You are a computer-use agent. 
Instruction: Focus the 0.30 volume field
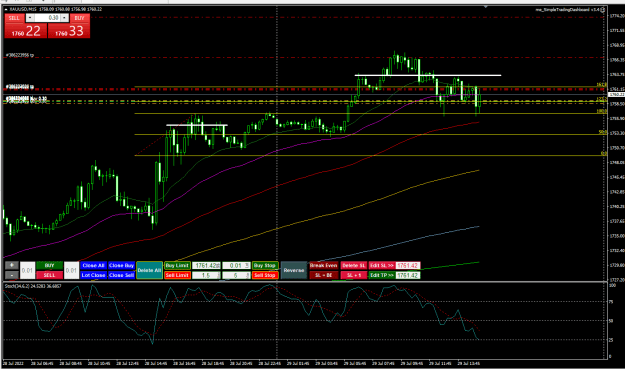[47, 18]
